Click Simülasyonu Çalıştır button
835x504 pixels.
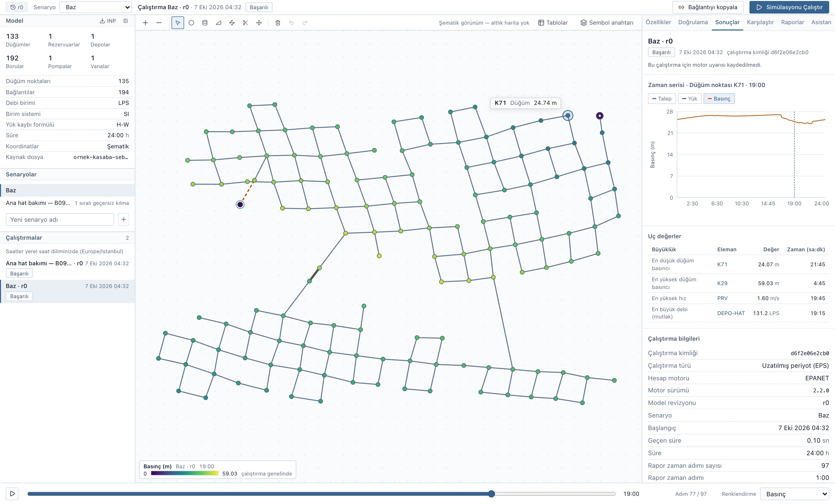pyautogui.click(x=789, y=7)
